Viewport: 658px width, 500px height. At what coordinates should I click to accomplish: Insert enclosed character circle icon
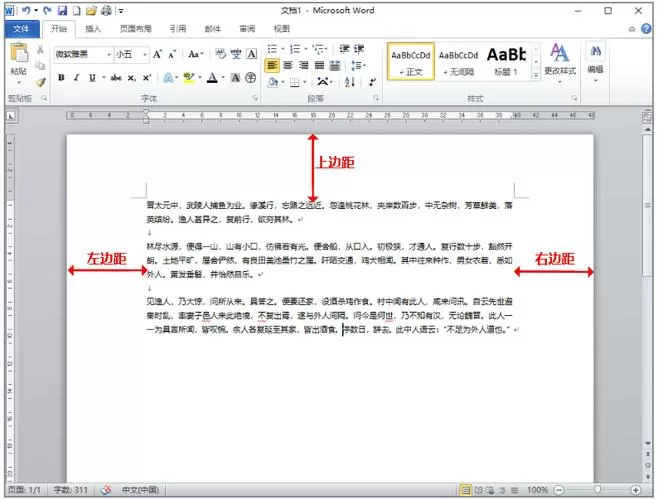tap(251, 78)
